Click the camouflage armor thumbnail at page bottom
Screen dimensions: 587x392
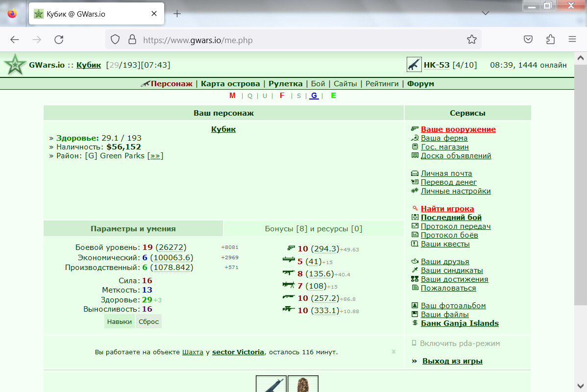coord(303,384)
